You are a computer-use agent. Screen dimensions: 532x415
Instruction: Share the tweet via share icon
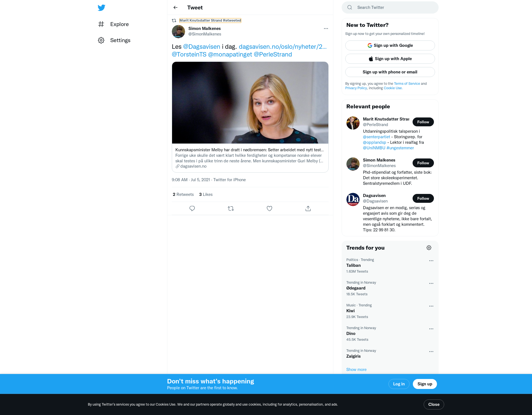pyautogui.click(x=308, y=208)
